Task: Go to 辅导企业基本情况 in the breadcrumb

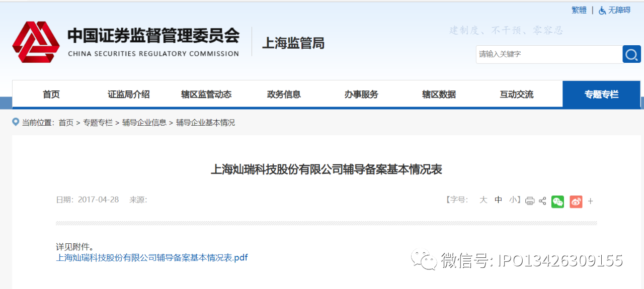Action: [x=205, y=123]
